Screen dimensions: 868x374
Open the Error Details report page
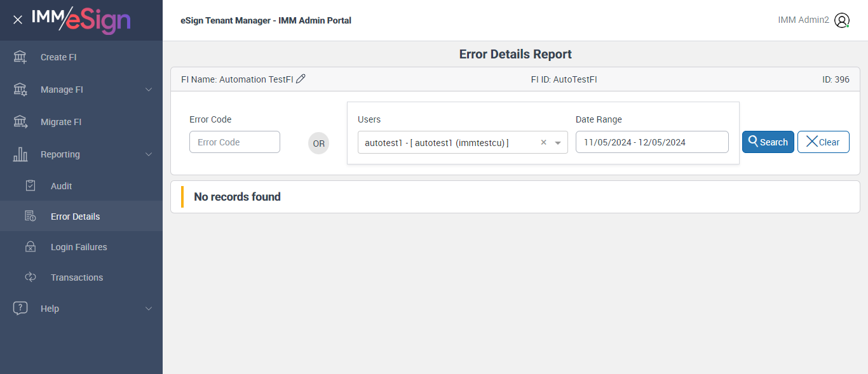(75, 217)
